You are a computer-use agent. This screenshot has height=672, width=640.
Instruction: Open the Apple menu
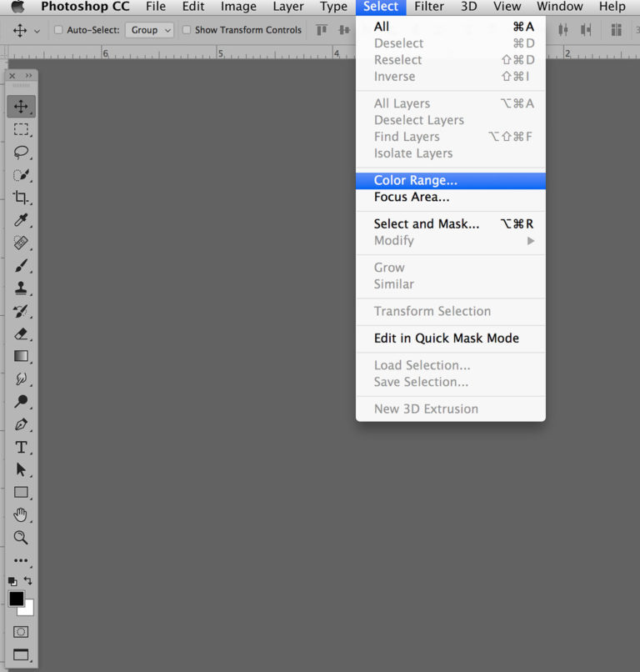click(x=18, y=7)
